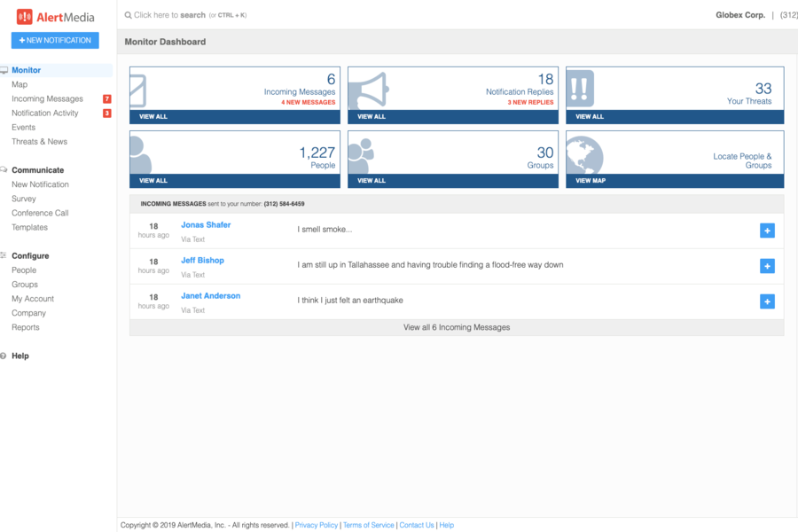Screen dimensions: 798x532
Task: Expand Jonas Shafer's message with plus button
Action: (767, 231)
